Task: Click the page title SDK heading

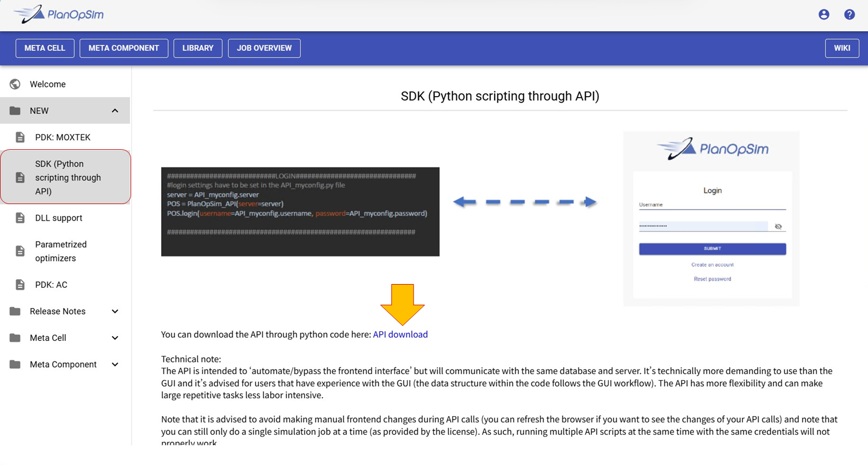Action: tap(500, 96)
